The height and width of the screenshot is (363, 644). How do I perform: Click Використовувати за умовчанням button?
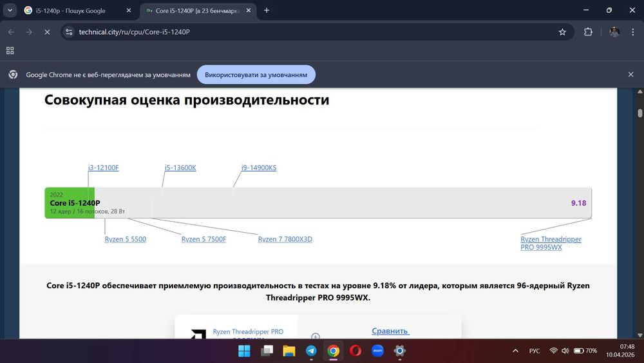coord(256,74)
